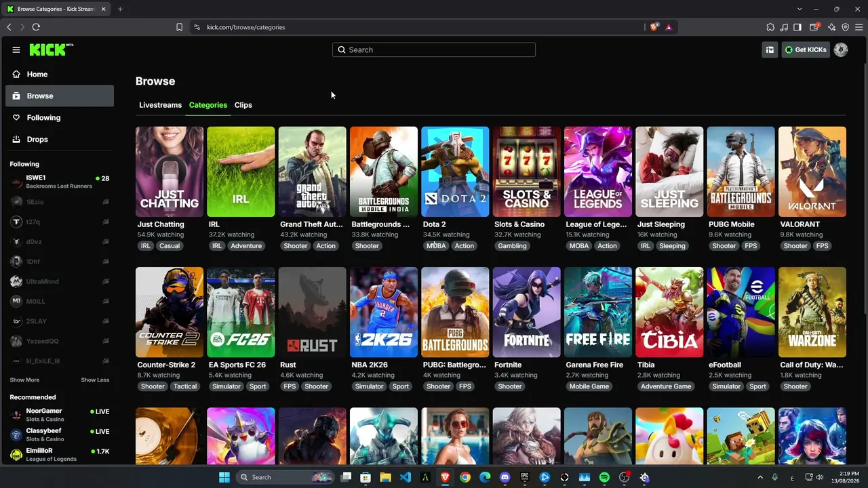The image size is (868, 488).
Task: Toggle the browser sidebar panel icon
Action: pos(797,27)
